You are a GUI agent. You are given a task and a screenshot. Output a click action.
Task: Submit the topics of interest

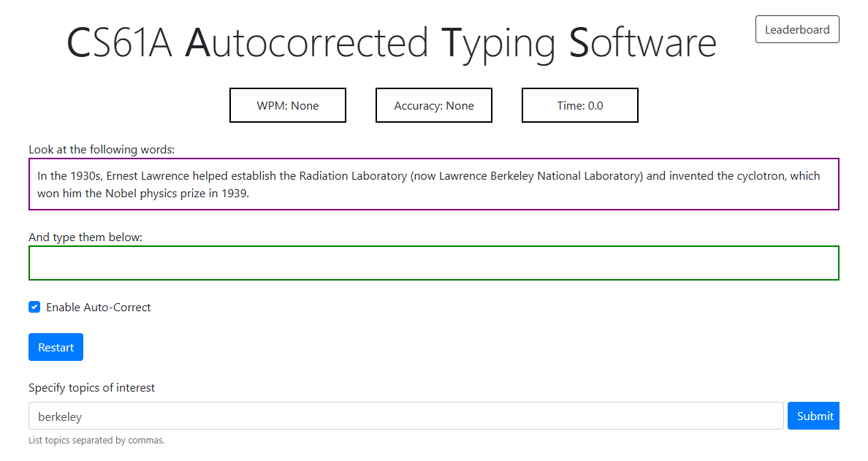click(x=814, y=416)
